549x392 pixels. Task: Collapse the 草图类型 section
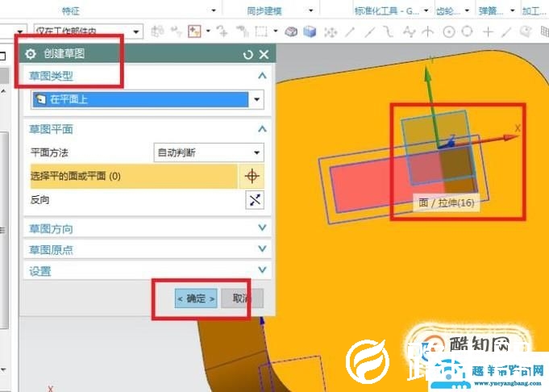(x=262, y=76)
